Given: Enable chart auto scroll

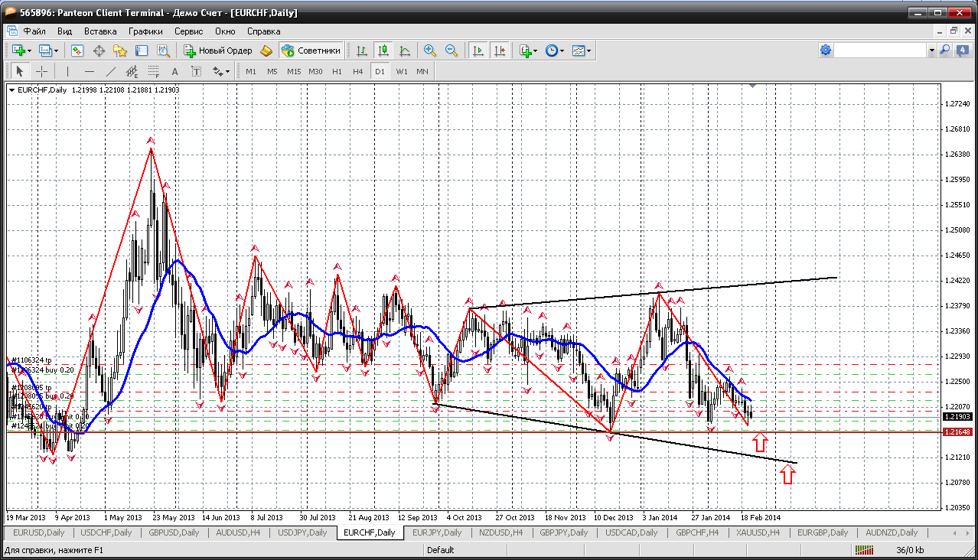Looking at the screenshot, I should pyautogui.click(x=478, y=50).
